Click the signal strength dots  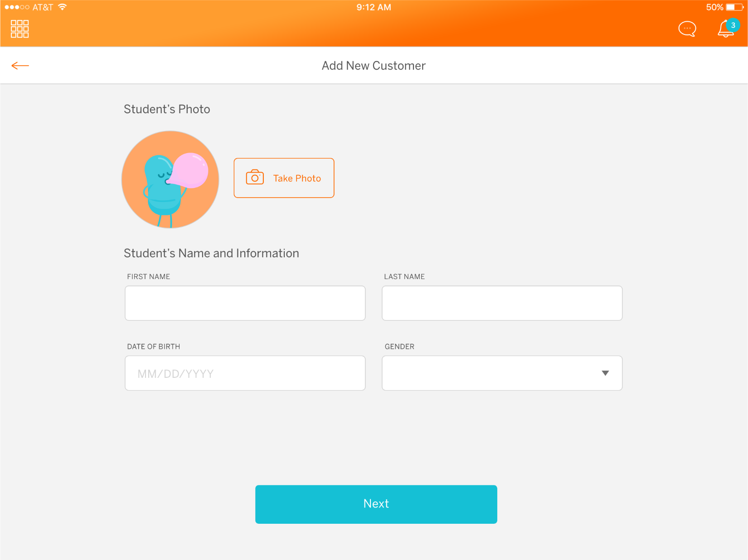[x=17, y=7]
